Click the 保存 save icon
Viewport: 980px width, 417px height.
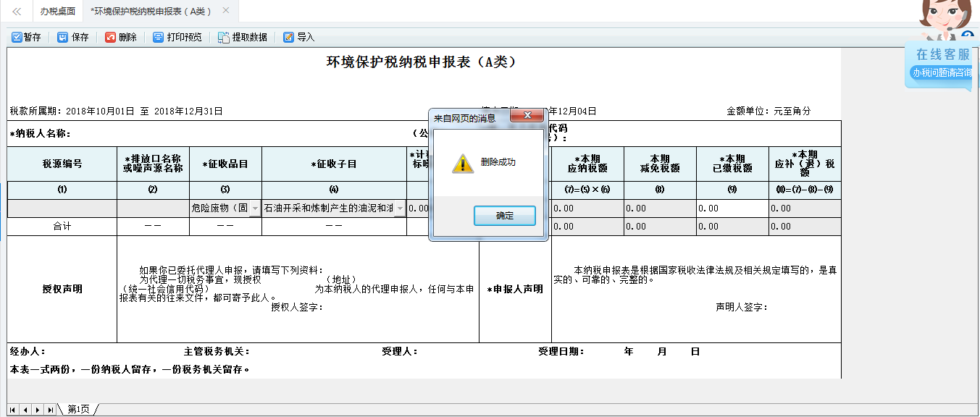73,36
